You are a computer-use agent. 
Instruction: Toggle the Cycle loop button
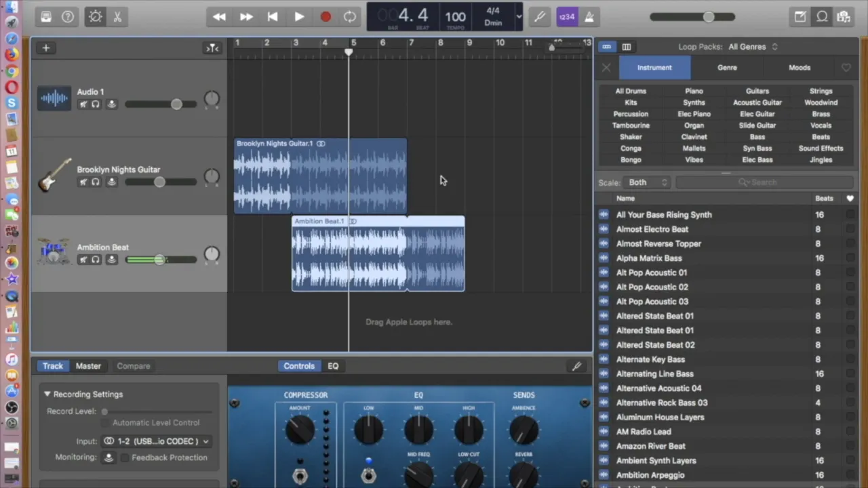click(350, 17)
